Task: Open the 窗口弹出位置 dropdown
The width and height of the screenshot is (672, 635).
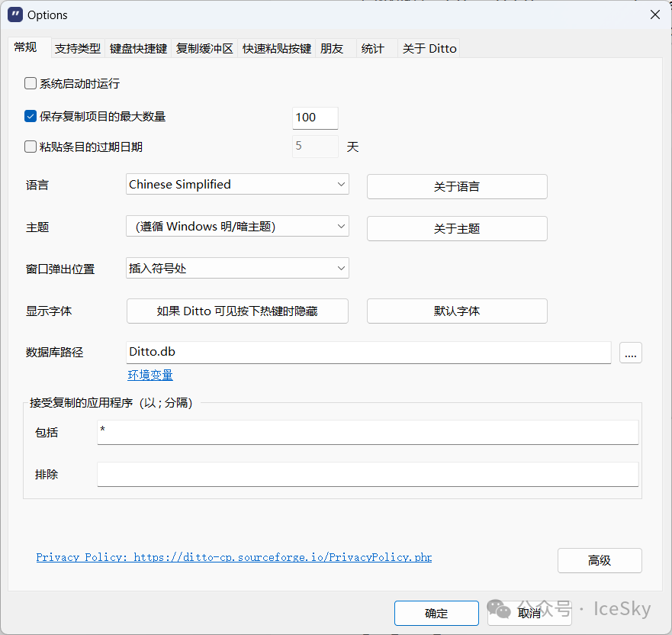Action: tap(237, 268)
